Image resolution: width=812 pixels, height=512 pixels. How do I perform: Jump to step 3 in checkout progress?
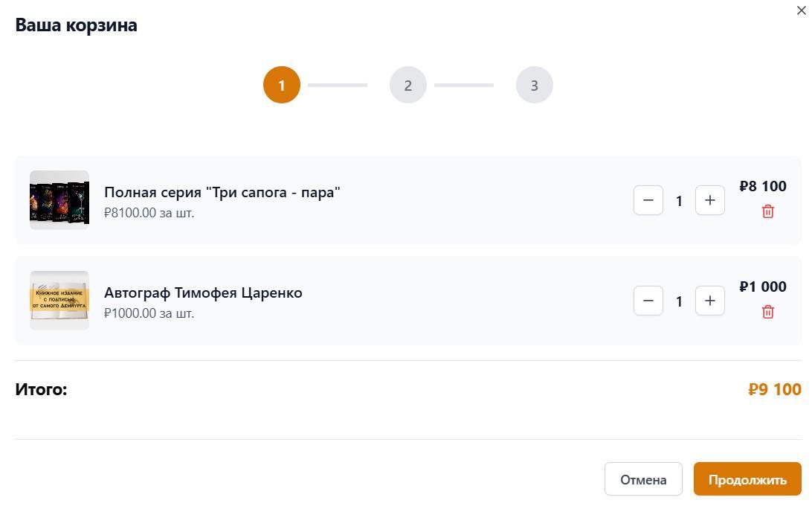535,85
